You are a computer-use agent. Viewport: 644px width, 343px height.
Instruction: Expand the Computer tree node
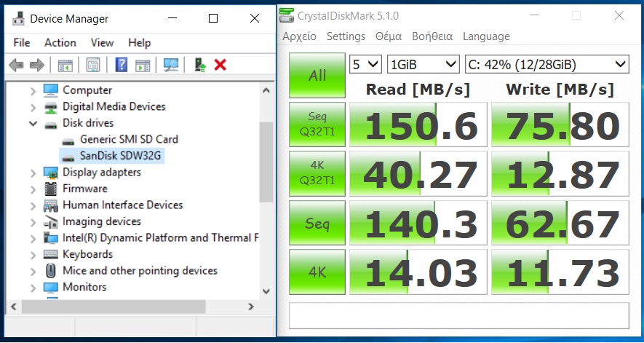[x=33, y=91]
